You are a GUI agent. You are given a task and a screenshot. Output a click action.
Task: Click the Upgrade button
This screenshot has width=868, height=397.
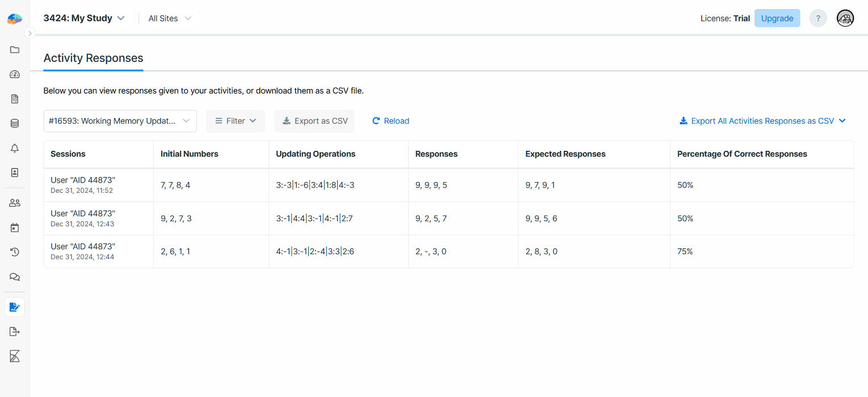coord(777,18)
